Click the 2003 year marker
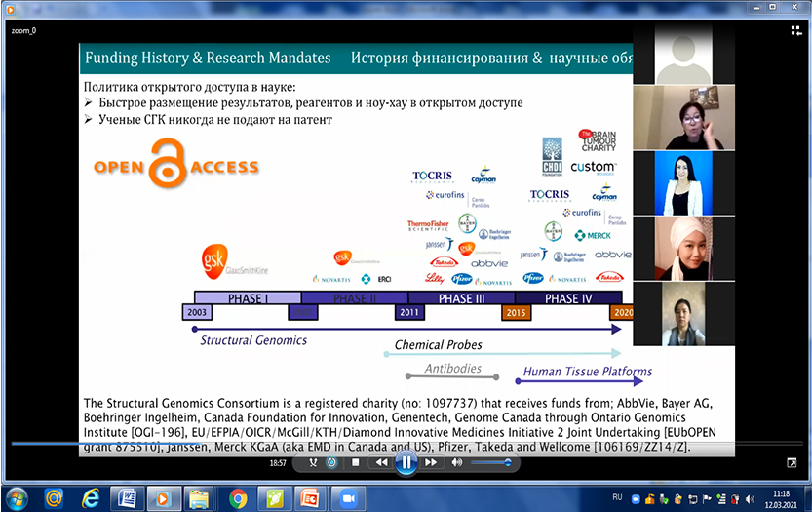 click(x=197, y=312)
